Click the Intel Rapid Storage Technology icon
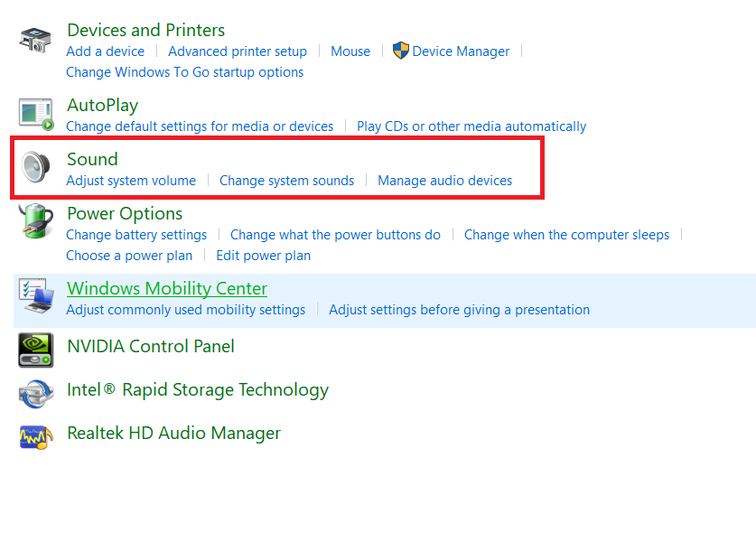756x551 pixels. click(36, 394)
